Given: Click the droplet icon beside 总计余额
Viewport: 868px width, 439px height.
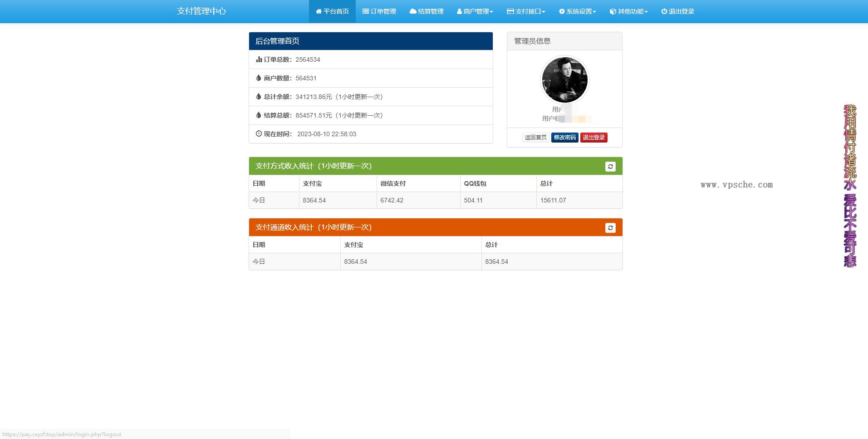Looking at the screenshot, I should tap(259, 96).
